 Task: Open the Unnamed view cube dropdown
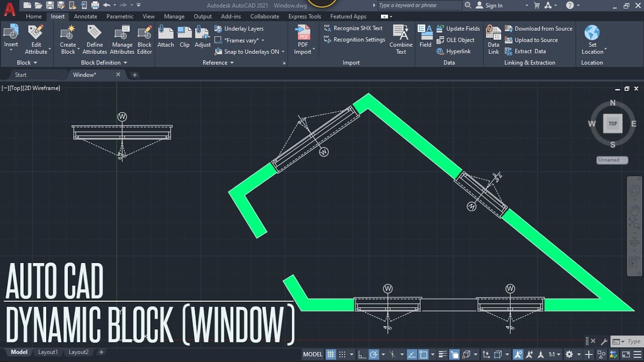(612, 160)
